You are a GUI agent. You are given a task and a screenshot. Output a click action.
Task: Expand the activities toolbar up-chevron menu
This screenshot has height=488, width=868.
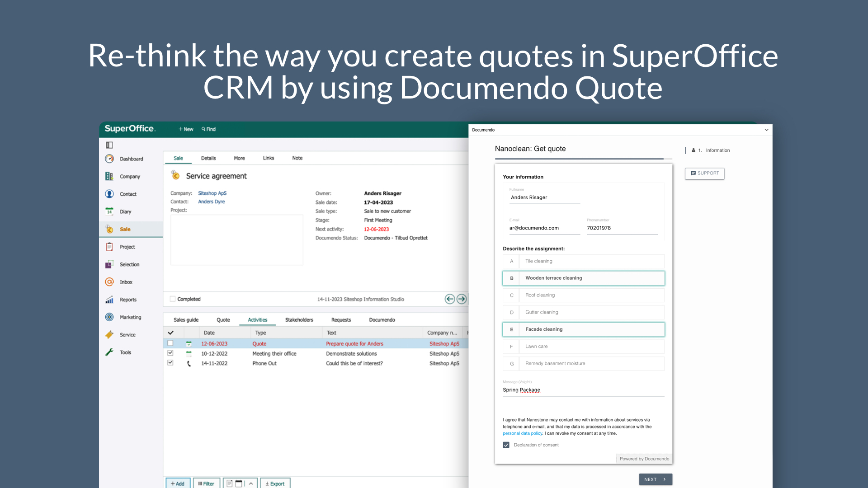251,483
